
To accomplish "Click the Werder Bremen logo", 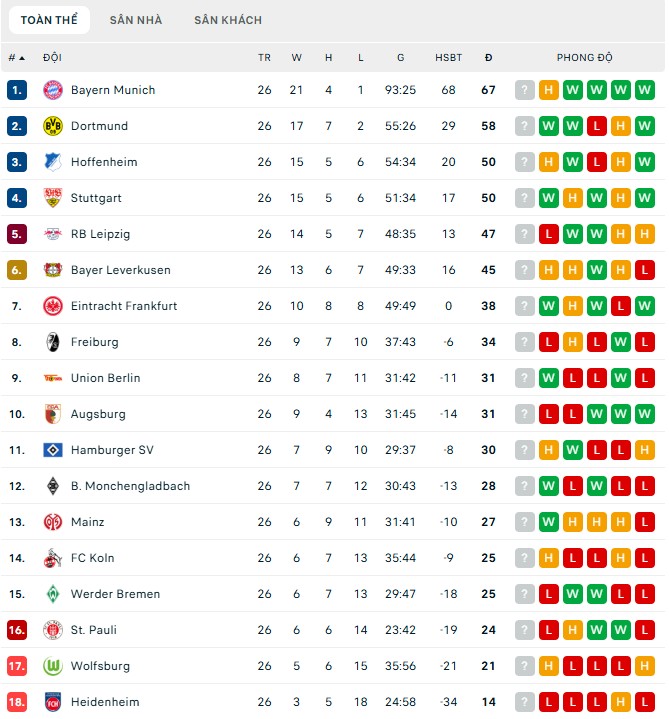I will pos(53,594).
